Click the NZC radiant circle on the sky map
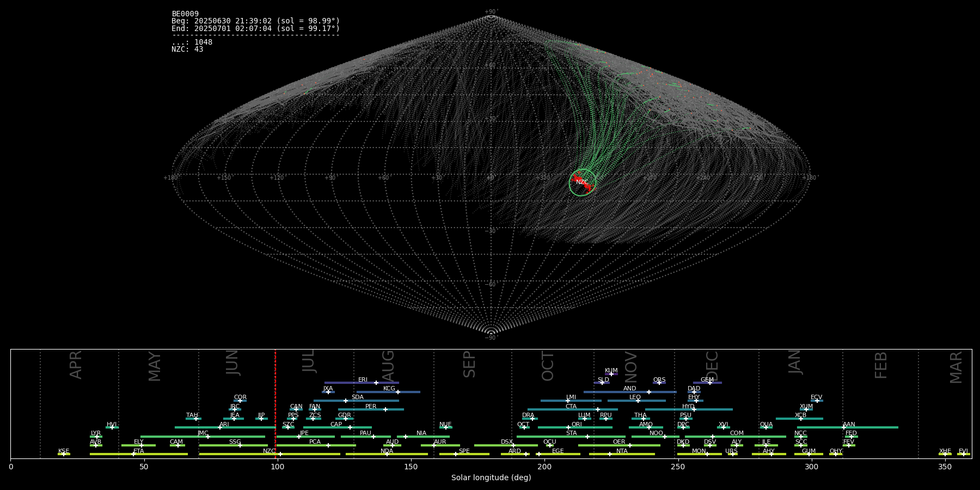The width and height of the screenshot is (980, 490). (x=583, y=183)
